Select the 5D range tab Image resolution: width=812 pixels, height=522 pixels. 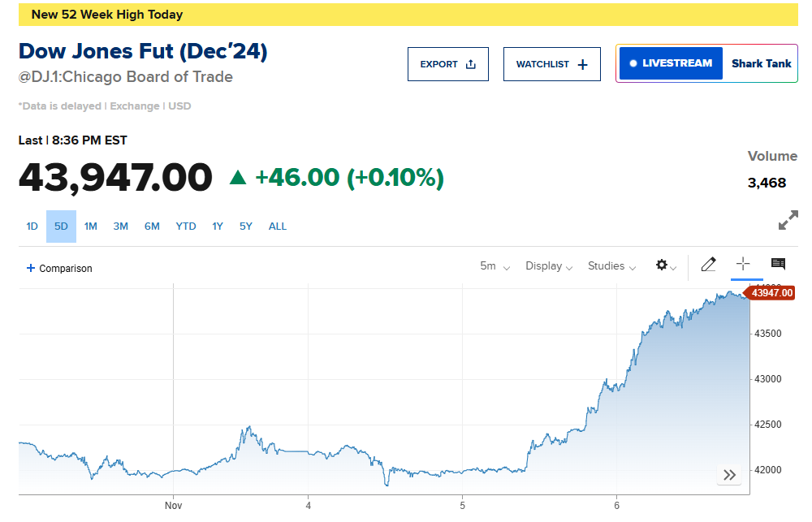[x=61, y=226]
